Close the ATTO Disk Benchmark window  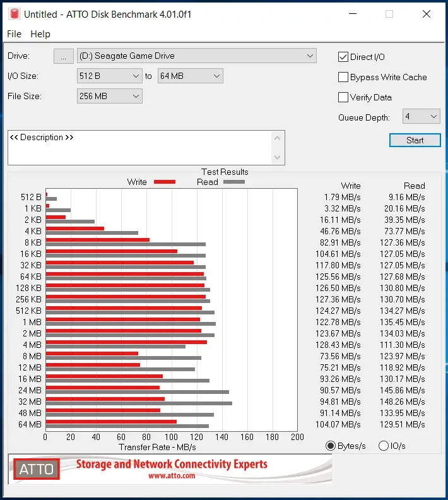[427, 14]
